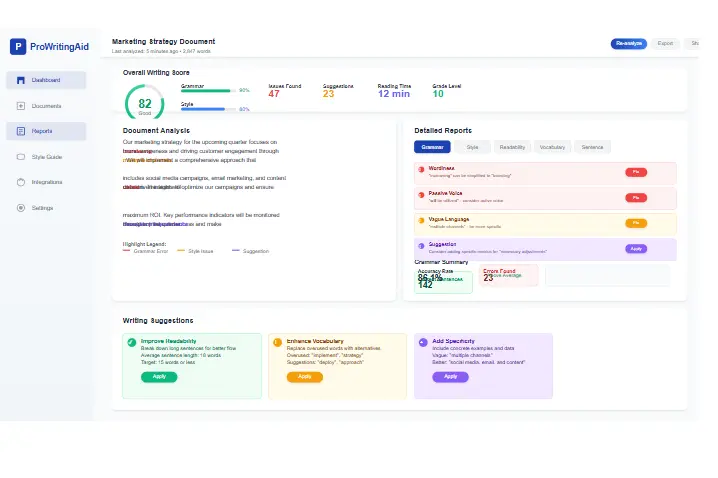This screenshot has height=478, width=718.
Task: Click the Document Analysis heading
Action: click(156, 130)
